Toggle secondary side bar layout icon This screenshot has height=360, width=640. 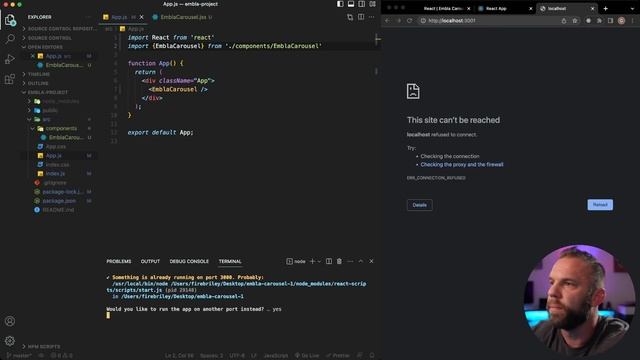362,4
